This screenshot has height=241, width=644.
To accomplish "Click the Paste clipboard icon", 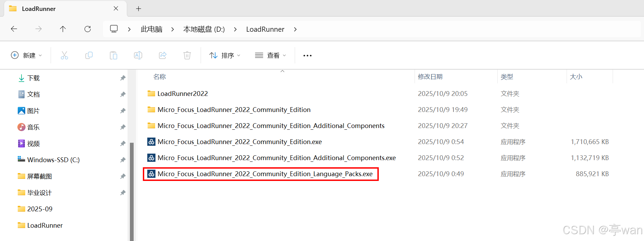I will click(x=114, y=55).
